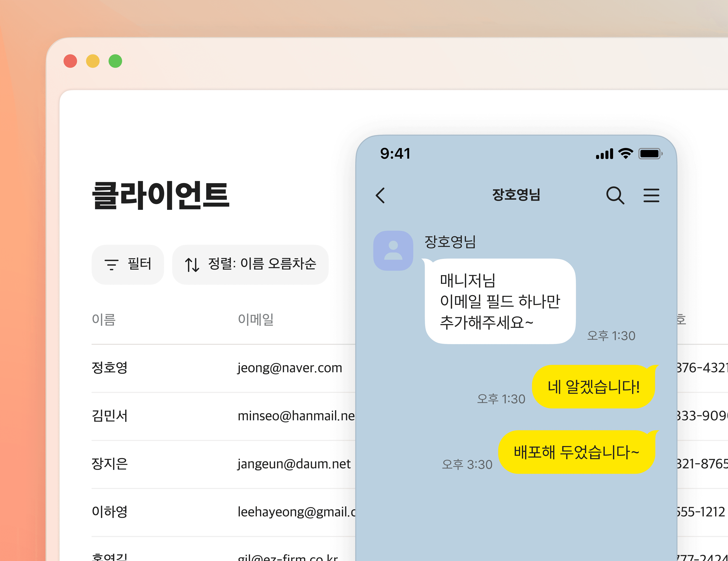Tap the back chevron in chat header

[x=380, y=195]
